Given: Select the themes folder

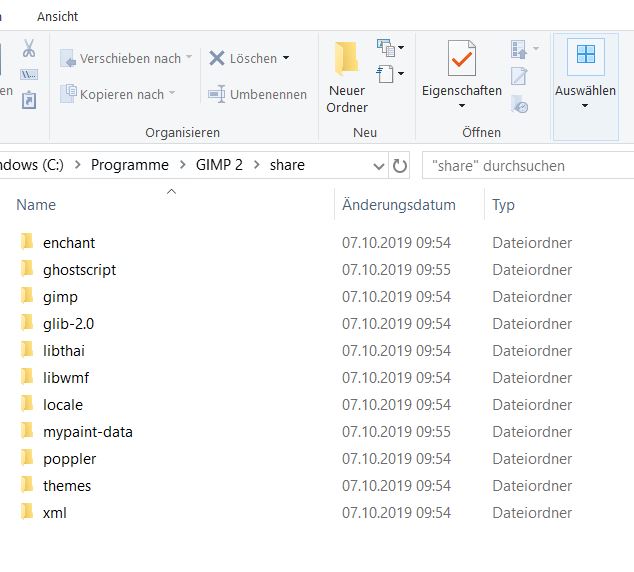Looking at the screenshot, I should [x=67, y=486].
